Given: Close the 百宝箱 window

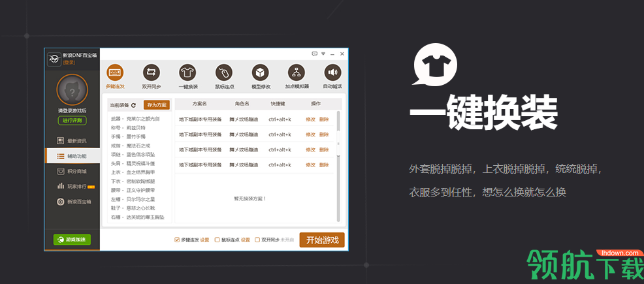Looking at the screenshot, I should click(x=342, y=54).
